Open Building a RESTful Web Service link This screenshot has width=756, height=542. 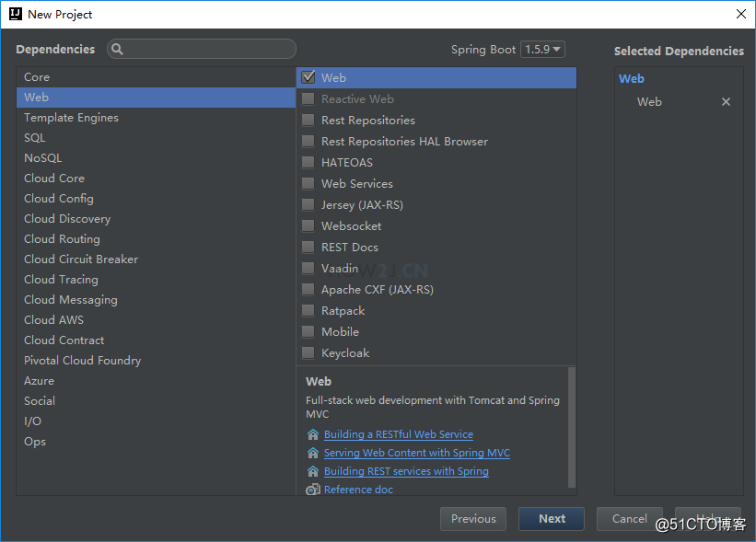click(x=398, y=434)
